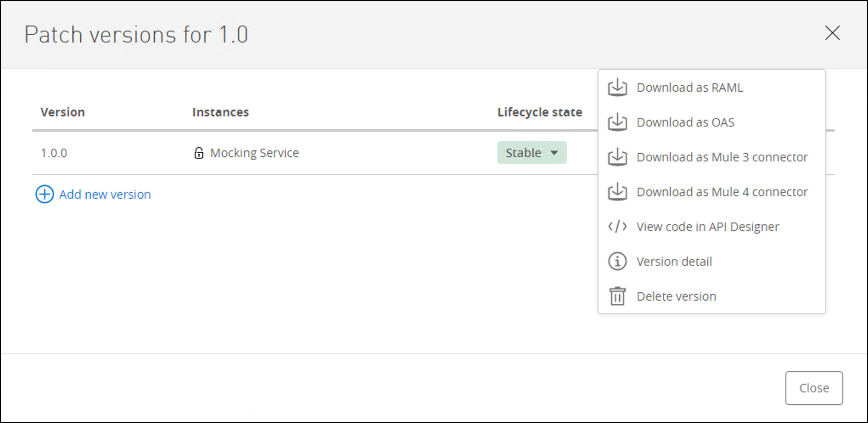Click the code brackets icon for API Designer
This screenshot has width=868, height=423.
[617, 227]
